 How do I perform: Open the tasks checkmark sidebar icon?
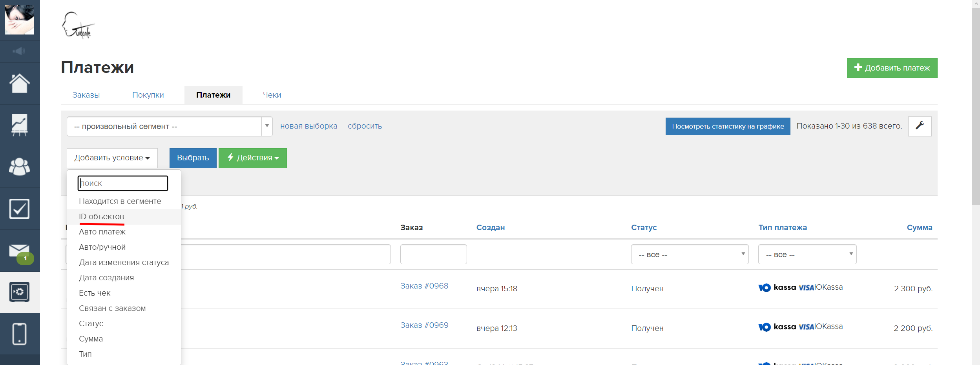(x=19, y=209)
